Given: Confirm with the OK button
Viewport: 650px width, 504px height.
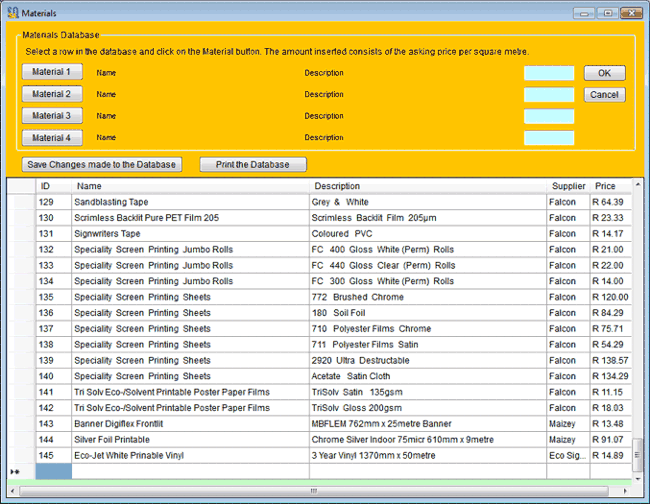Looking at the screenshot, I should 604,73.
